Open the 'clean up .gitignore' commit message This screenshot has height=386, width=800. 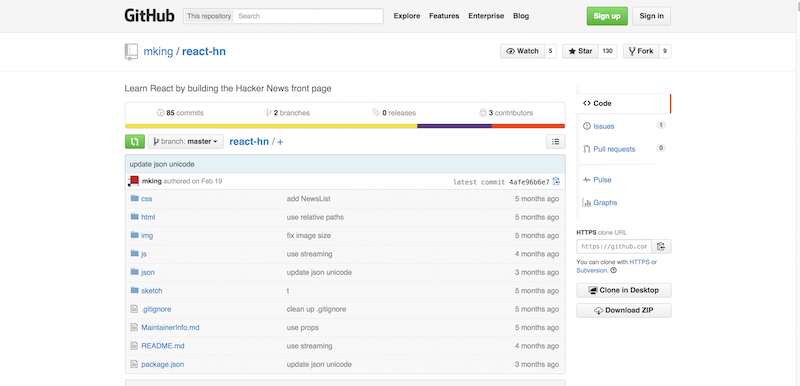(x=316, y=309)
